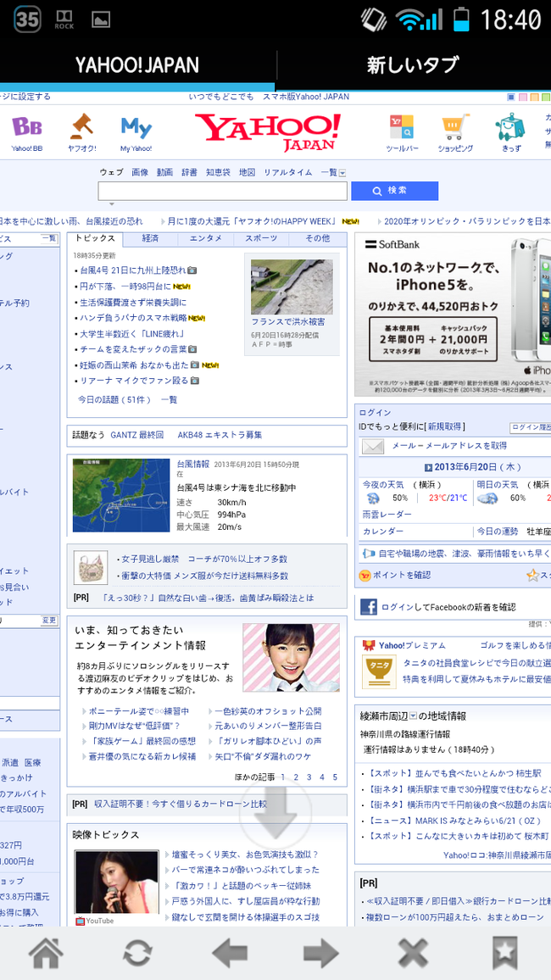Click inside the search text field

pyautogui.click(x=222, y=191)
